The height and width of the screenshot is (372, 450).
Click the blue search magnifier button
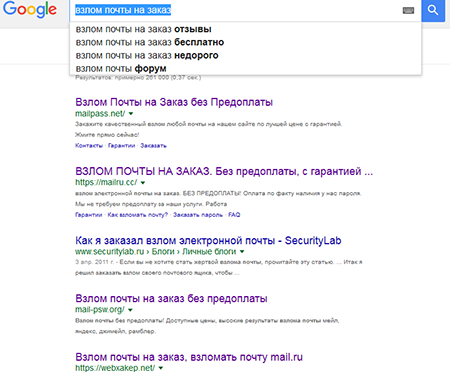(x=433, y=10)
